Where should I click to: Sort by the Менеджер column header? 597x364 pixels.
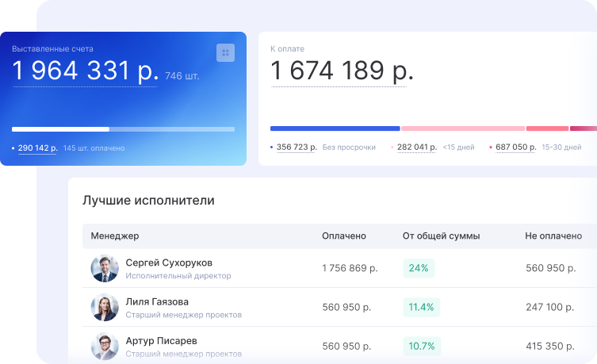(x=115, y=236)
